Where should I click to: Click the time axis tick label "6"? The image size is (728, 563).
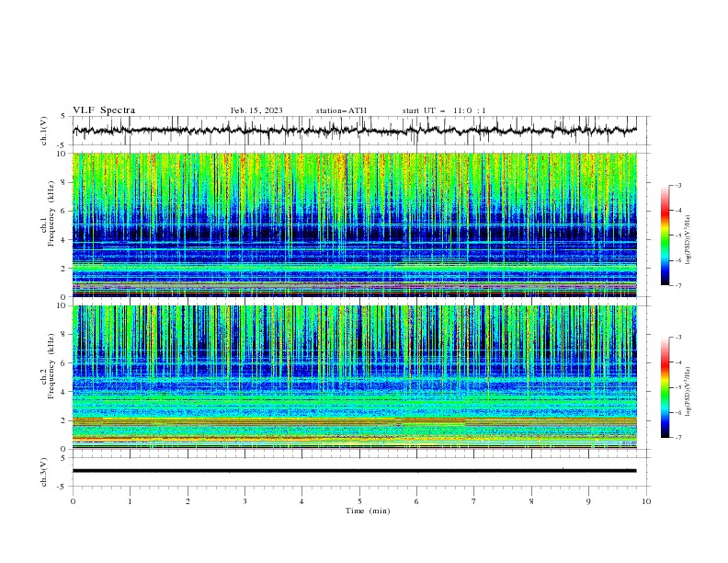click(x=416, y=501)
